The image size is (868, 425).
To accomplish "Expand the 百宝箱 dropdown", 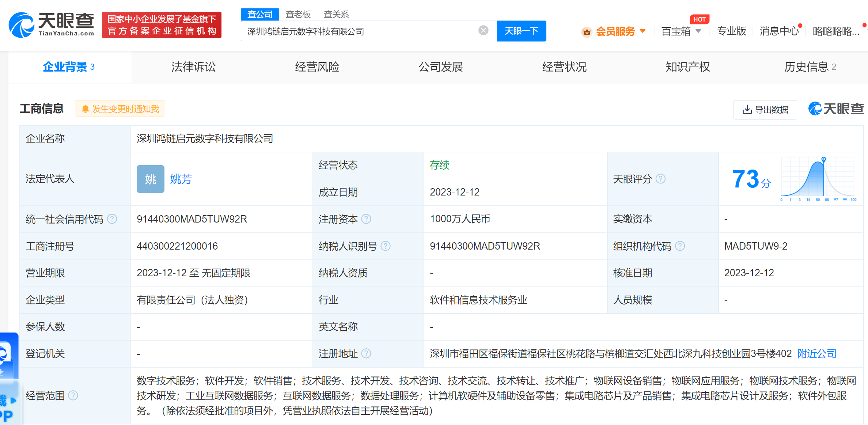I will click(682, 31).
